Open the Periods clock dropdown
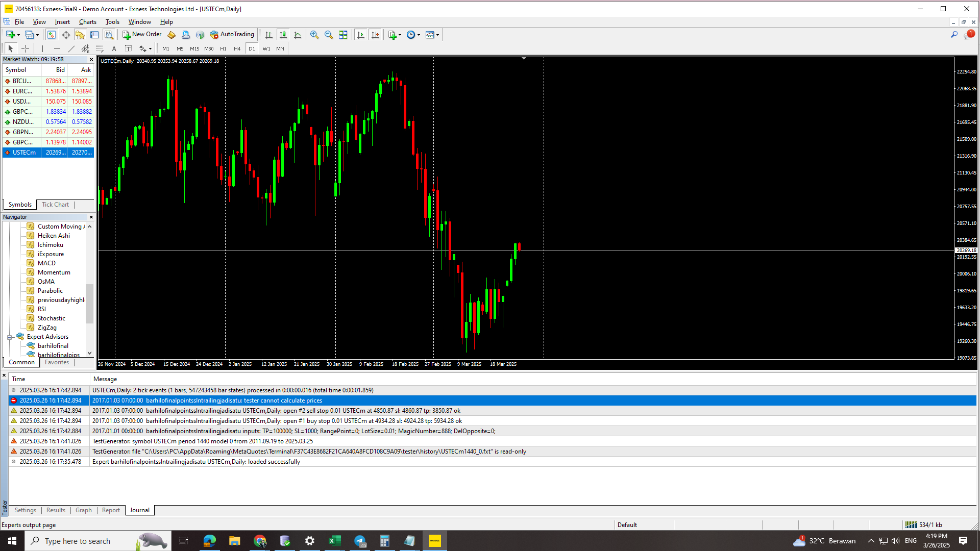Viewport: 980px width, 551px height. tap(413, 35)
